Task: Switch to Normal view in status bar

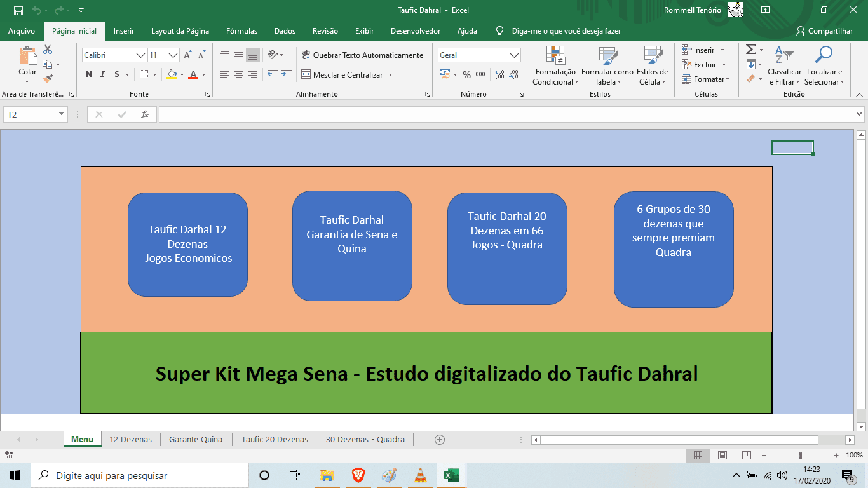Action: click(x=698, y=455)
